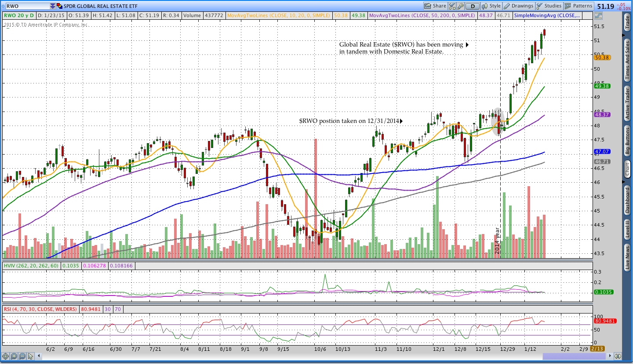Click the H: 51.42 high value
Image resolution: width=633 pixels, height=364 pixels.
pyautogui.click(x=102, y=15)
